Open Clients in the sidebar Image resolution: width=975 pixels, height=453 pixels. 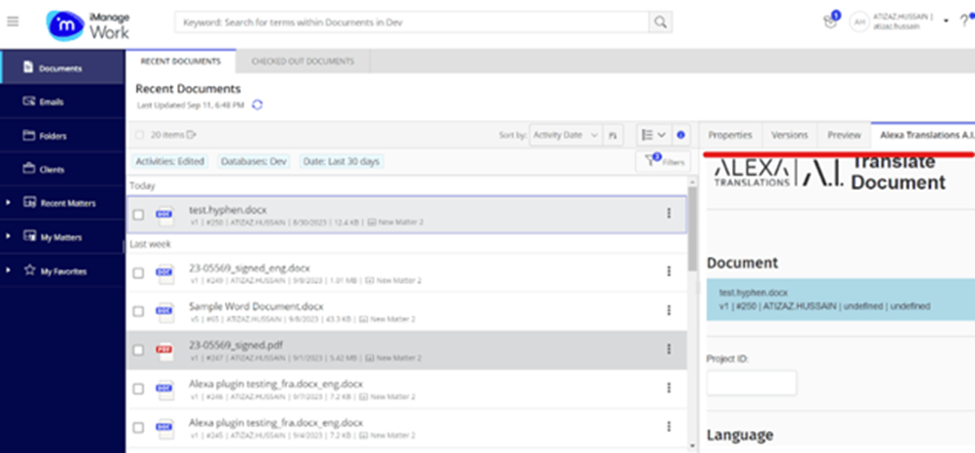coord(62,169)
